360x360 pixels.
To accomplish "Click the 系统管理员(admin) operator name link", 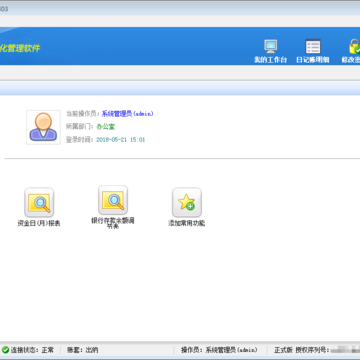I will 127,114.
